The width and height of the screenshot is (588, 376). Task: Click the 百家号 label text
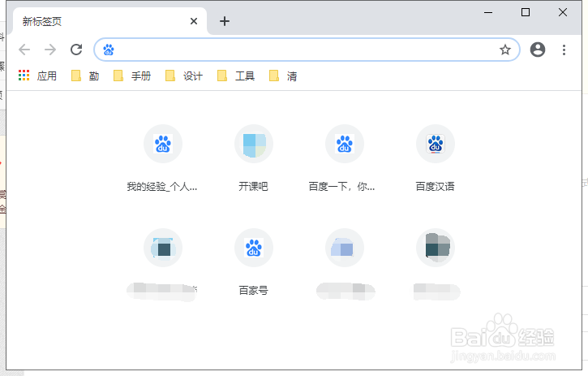(254, 291)
